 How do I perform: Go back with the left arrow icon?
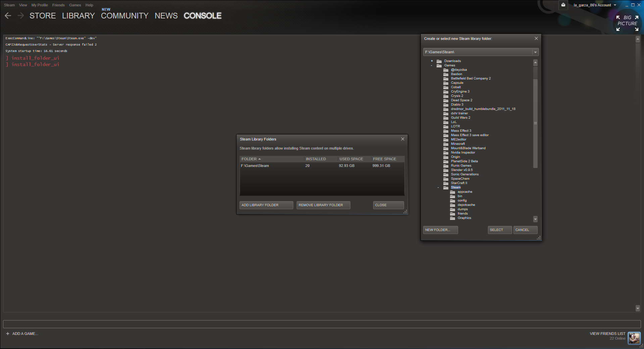pos(8,16)
